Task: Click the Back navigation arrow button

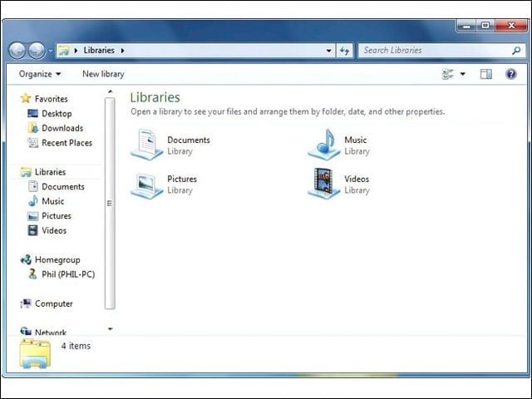Action: pyautogui.click(x=17, y=51)
